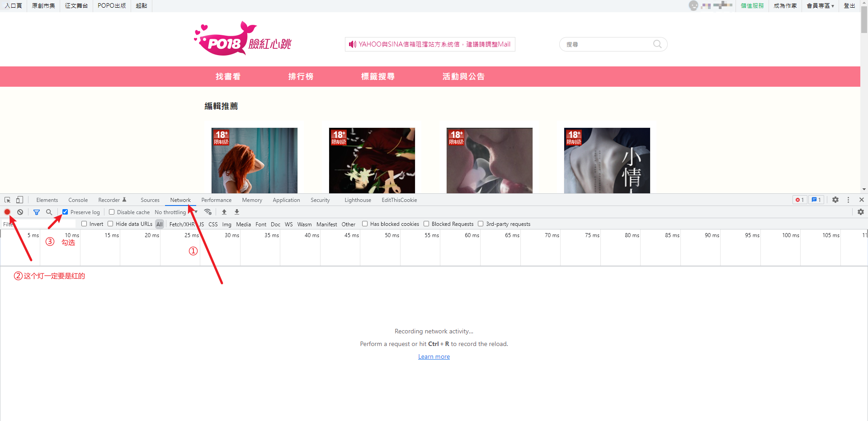Click the PO18 site logo
This screenshot has height=421, width=868.
coord(242,39)
